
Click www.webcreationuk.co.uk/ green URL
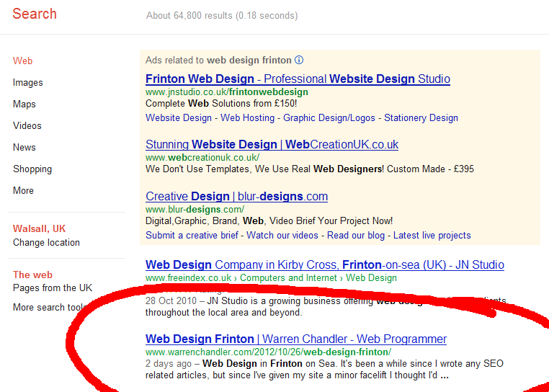point(202,157)
